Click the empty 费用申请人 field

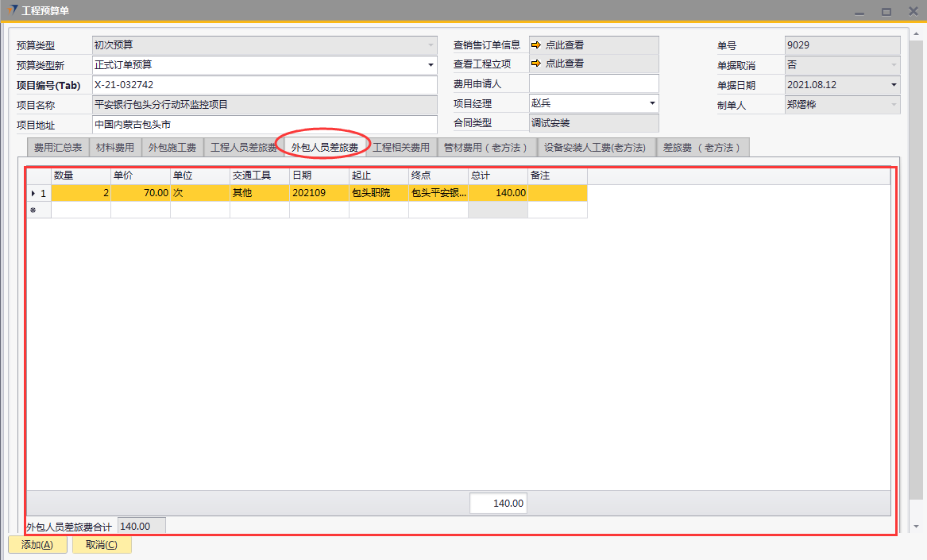[593, 83]
